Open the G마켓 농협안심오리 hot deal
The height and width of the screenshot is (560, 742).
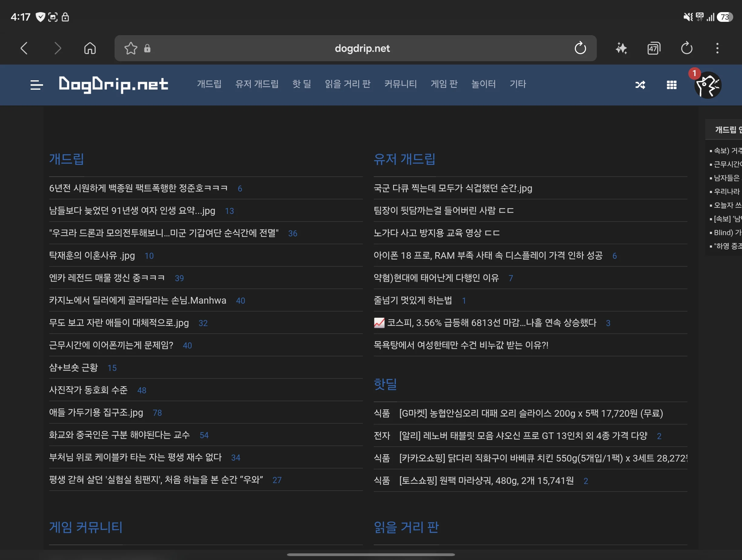[x=531, y=413]
